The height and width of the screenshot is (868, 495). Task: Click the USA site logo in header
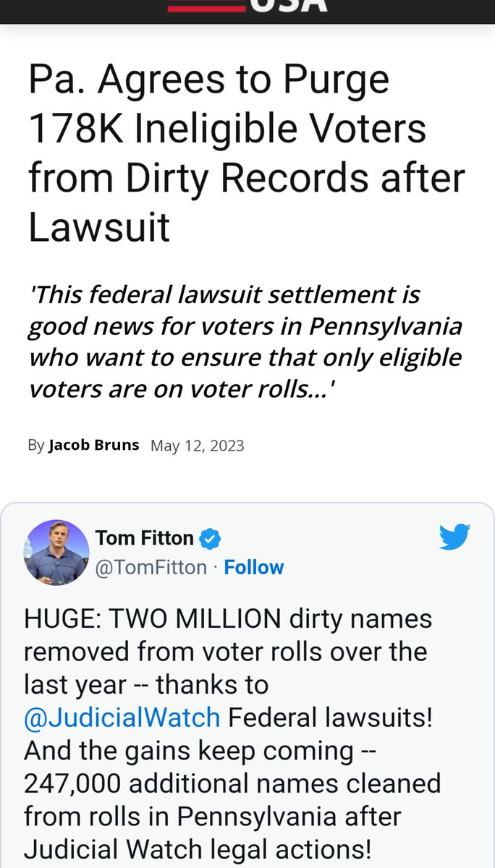click(288, 6)
